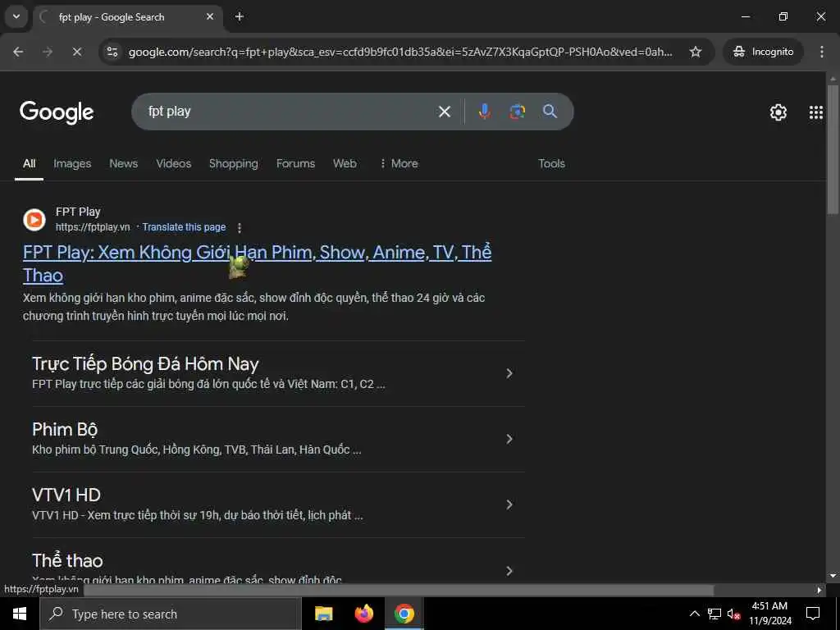Viewport: 840px width, 630px height.
Task: Open Google apps grid
Action: (x=816, y=112)
